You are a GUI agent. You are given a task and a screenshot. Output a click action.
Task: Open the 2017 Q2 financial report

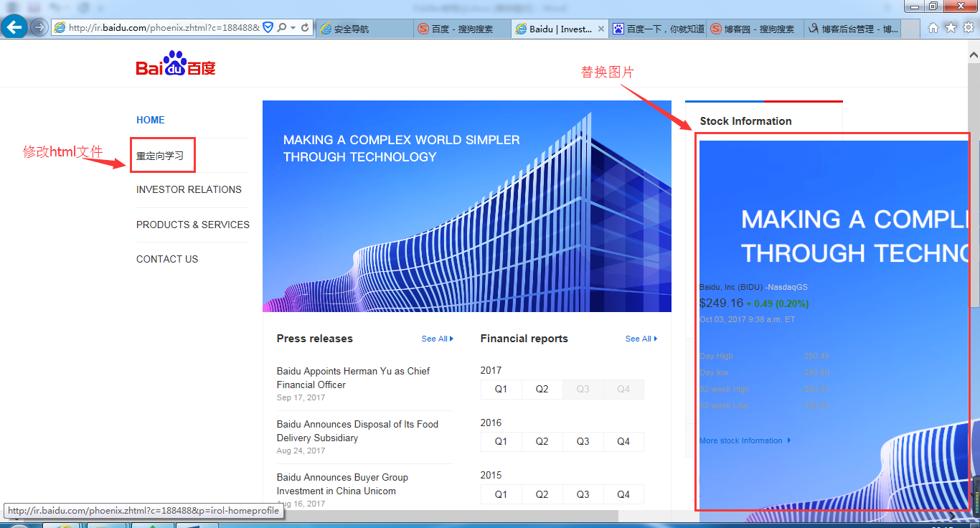pos(542,389)
